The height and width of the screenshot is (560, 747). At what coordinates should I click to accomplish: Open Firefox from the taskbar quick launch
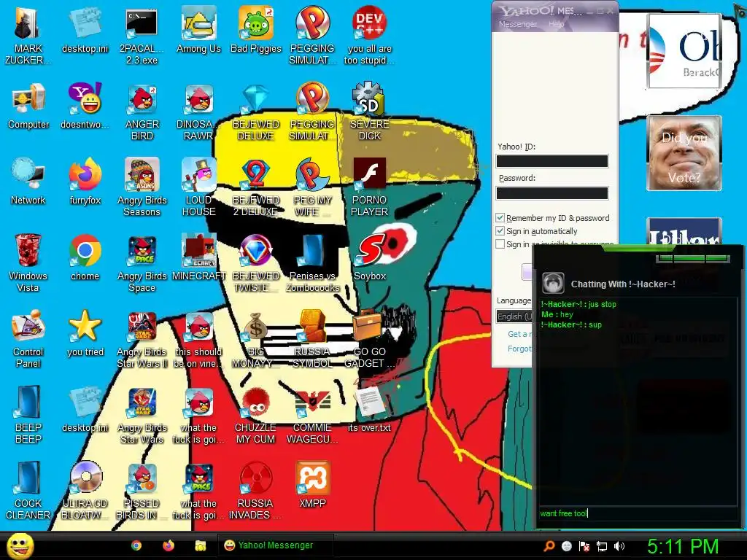click(169, 545)
